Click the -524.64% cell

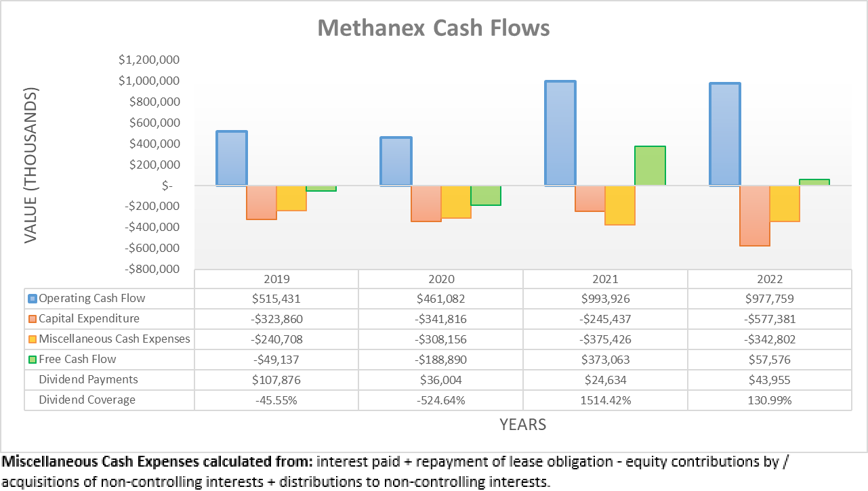click(440, 400)
